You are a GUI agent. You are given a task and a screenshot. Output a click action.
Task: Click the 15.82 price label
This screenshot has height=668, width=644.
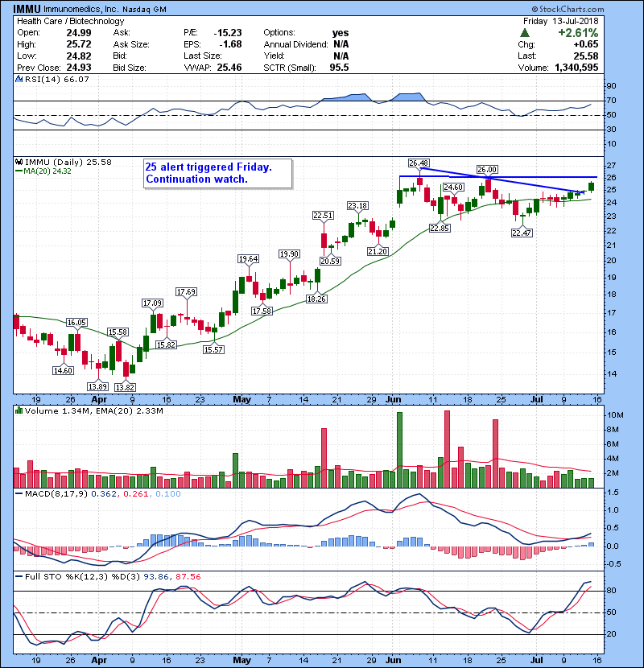[166, 344]
